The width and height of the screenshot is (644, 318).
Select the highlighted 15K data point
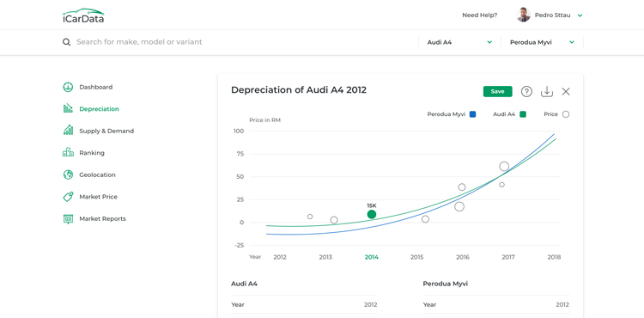point(372,214)
